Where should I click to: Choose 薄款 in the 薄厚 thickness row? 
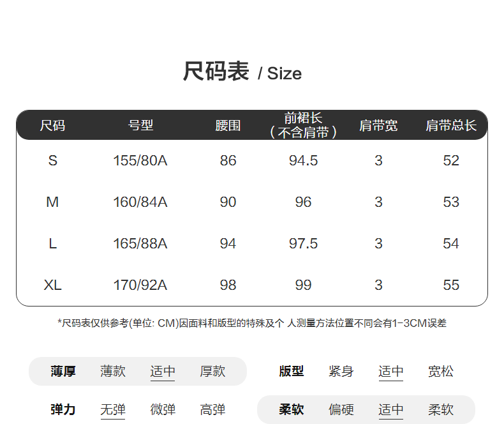(113, 372)
